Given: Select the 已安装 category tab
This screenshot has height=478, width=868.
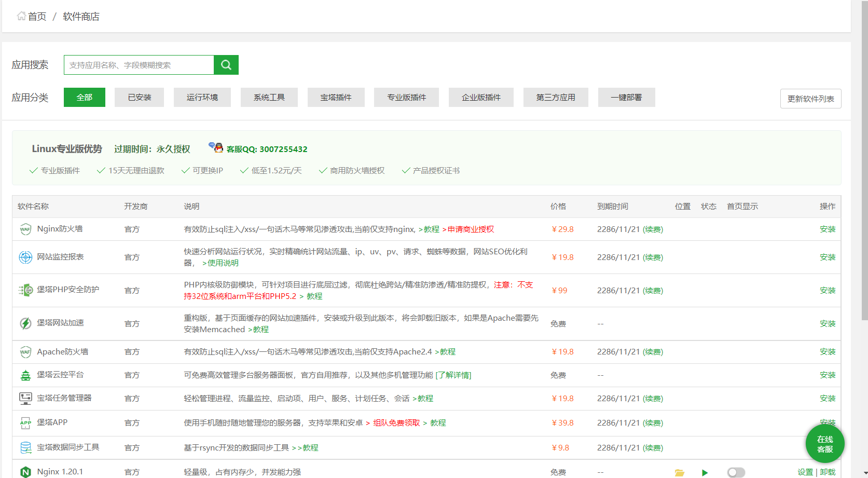Looking at the screenshot, I should [140, 97].
